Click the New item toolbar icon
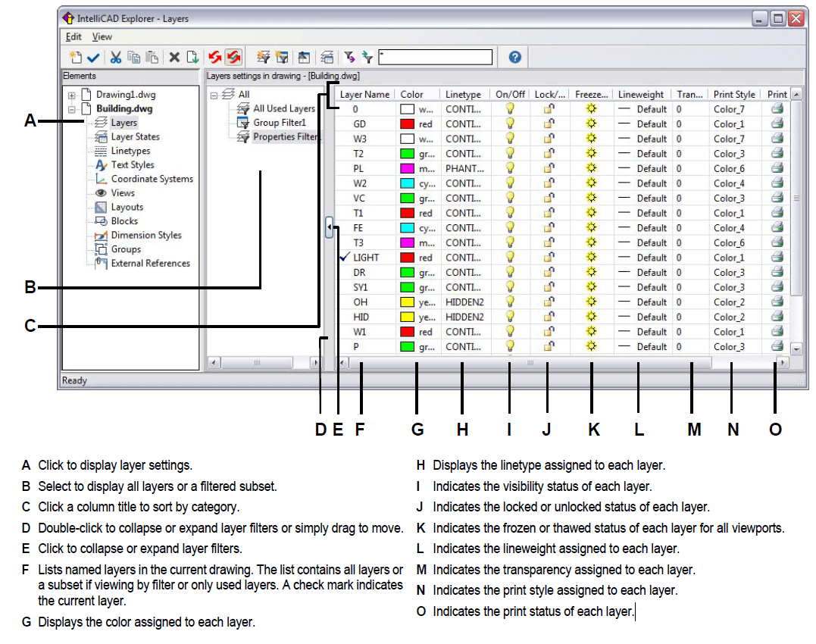The height and width of the screenshot is (644, 816). click(x=76, y=58)
